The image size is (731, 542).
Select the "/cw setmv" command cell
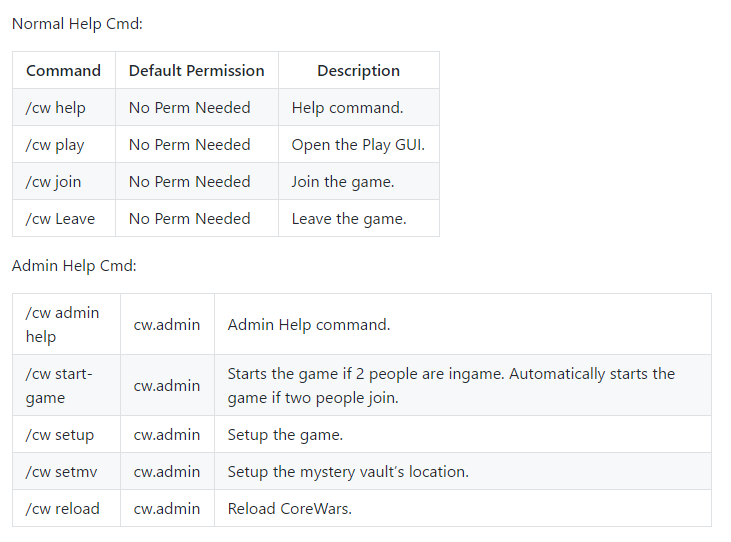point(61,472)
